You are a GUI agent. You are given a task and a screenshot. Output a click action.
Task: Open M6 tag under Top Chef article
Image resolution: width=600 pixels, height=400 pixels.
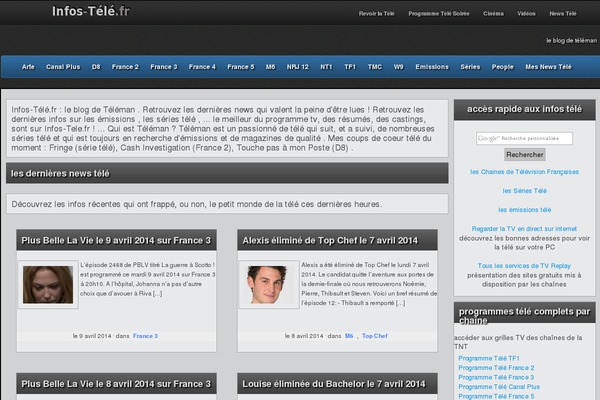click(x=349, y=336)
